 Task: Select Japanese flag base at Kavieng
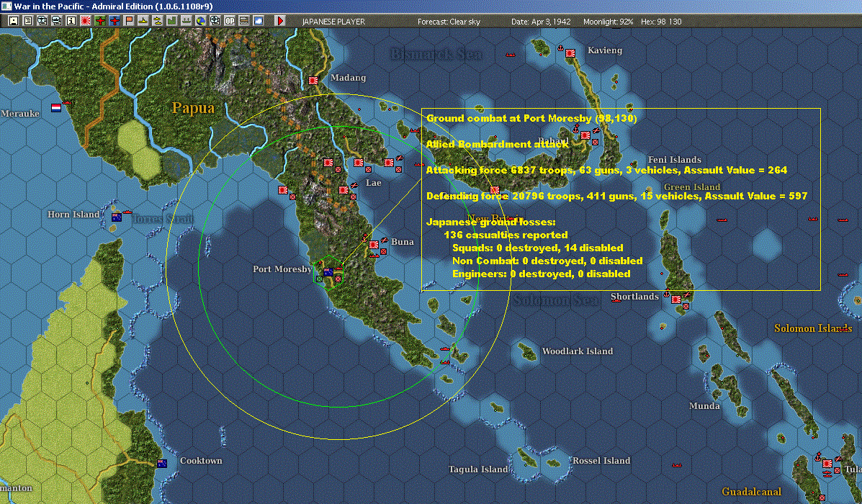coord(570,53)
